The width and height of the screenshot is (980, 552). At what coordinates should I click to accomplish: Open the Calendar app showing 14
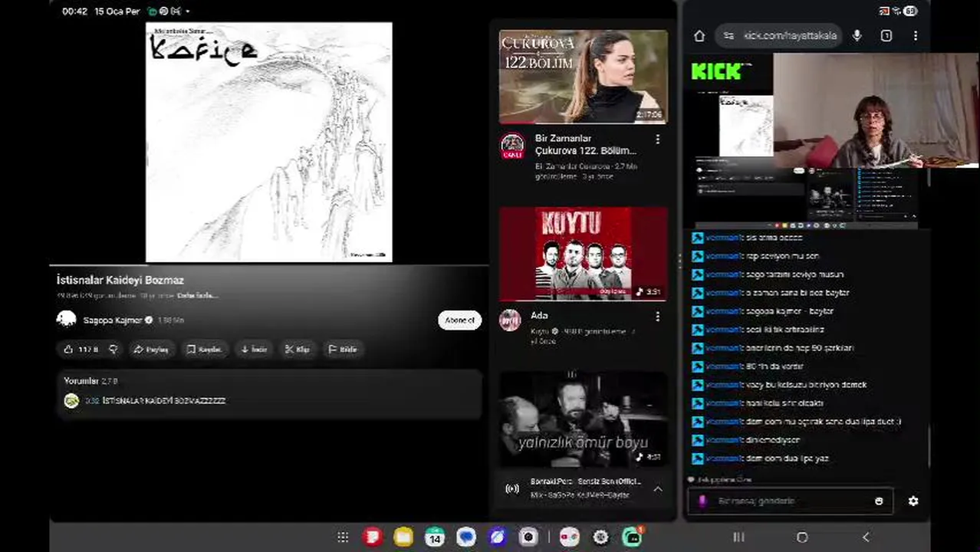click(434, 537)
